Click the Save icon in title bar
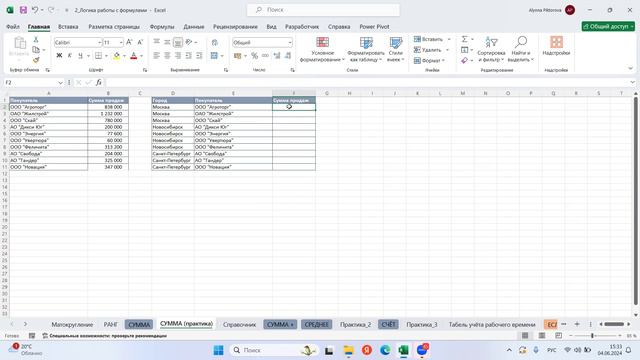 pyautogui.click(x=23, y=10)
